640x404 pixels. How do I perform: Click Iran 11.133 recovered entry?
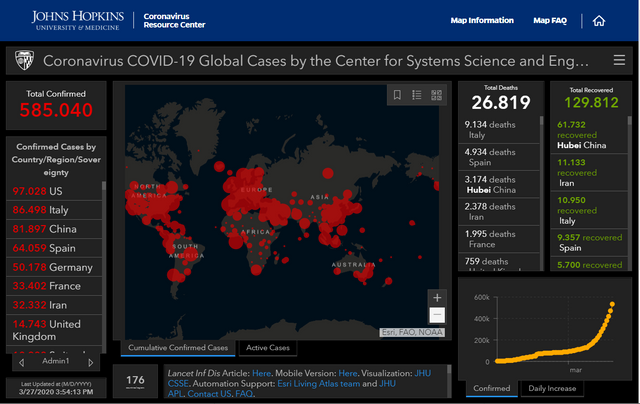(x=589, y=173)
